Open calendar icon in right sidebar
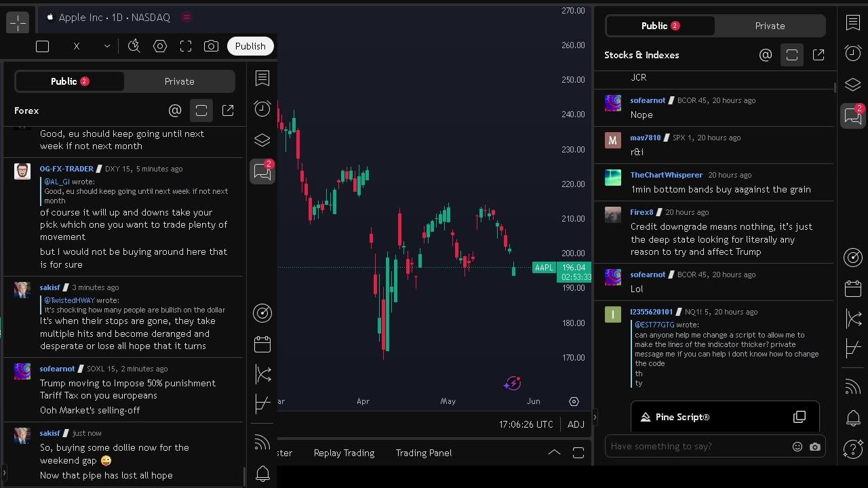The height and width of the screenshot is (488, 868). coord(853,288)
